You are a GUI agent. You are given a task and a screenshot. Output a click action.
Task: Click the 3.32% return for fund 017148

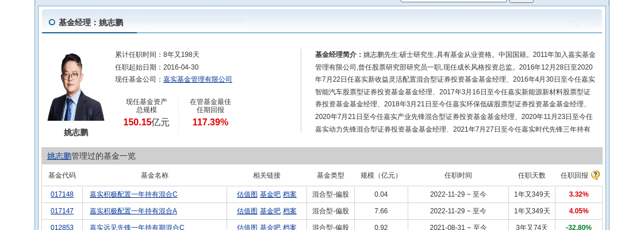[578, 194]
